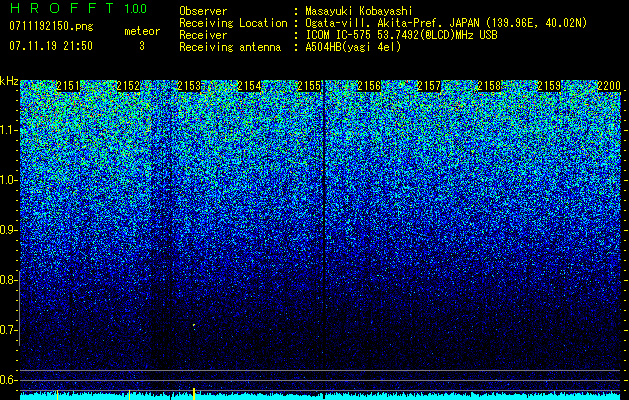This screenshot has height=400, width=629.
Task: Click the 2200 time label
Action: point(609,86)
